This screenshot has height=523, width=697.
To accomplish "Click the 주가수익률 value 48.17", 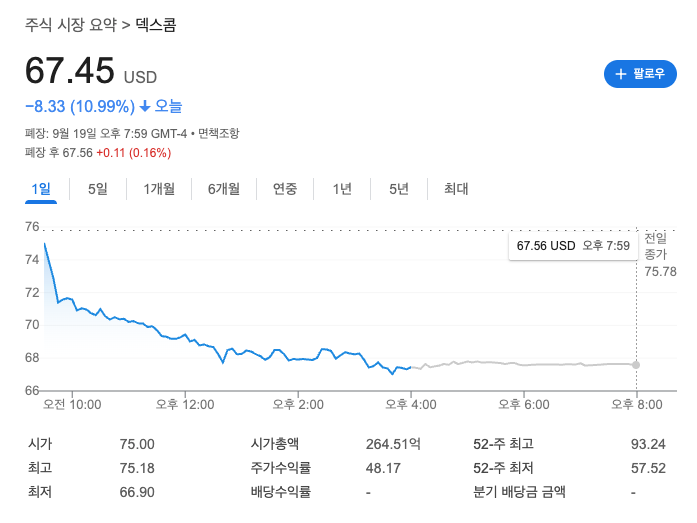I will [x=383, y=468].
